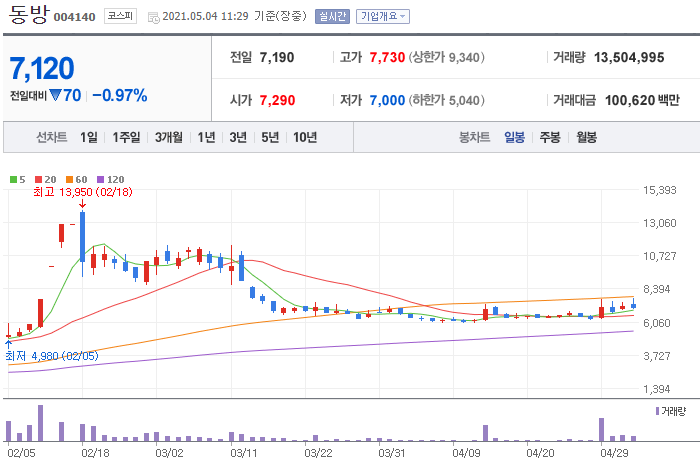
Task: Select the 1일 line chart tab
Action: (88, 137)
